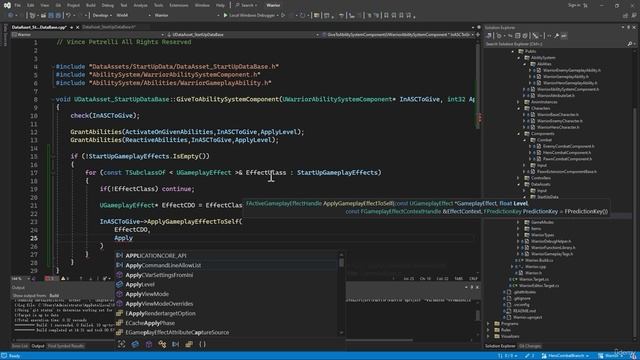This screenshot has width=640, height=360.
Task: Open the Debug menu
Action: pyautogui.click(x=107, y=5)
